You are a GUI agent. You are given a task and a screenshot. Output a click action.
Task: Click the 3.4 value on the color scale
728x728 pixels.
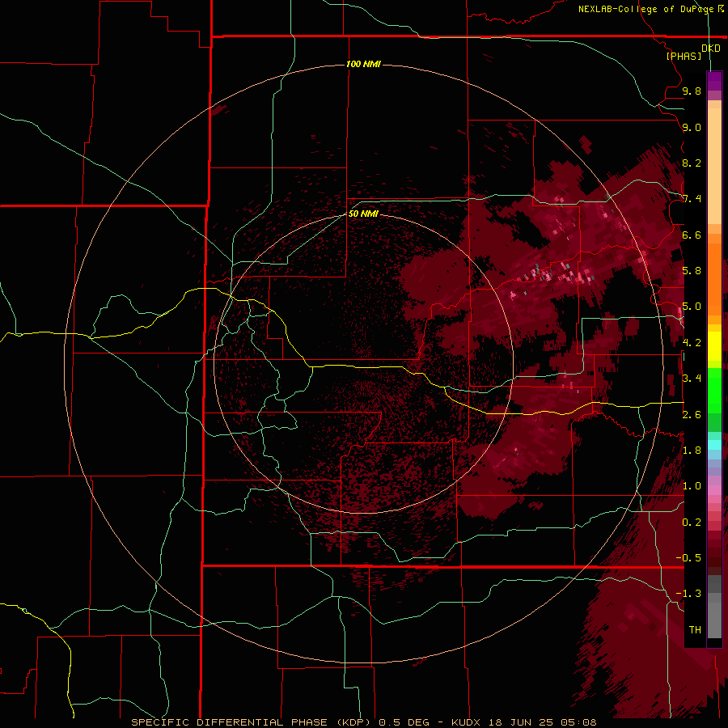[x=692, y=379]
